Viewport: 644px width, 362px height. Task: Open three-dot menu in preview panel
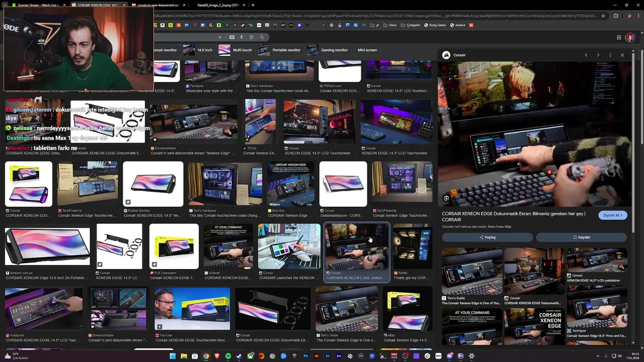coord(610,55)
